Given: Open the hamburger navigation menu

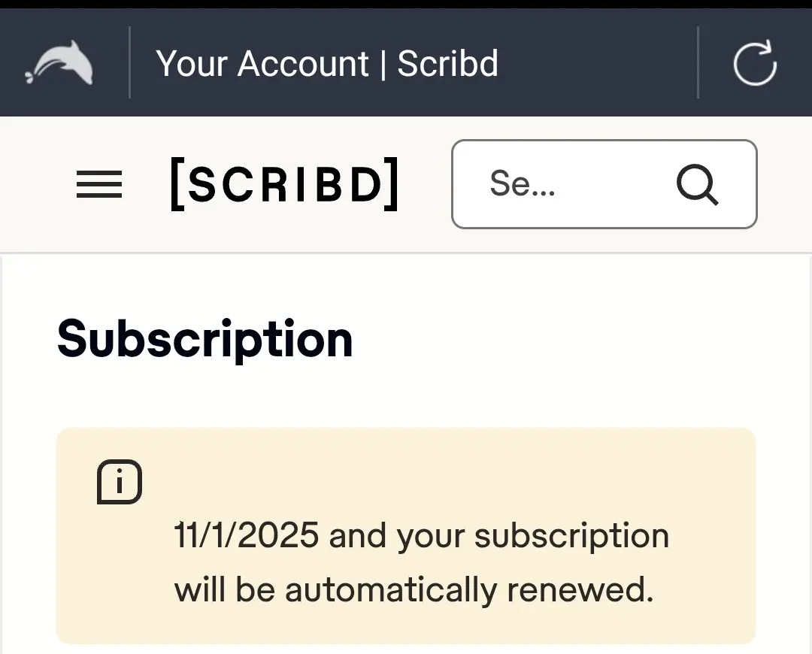Looking at the screenshot, I should coord(99,184).
